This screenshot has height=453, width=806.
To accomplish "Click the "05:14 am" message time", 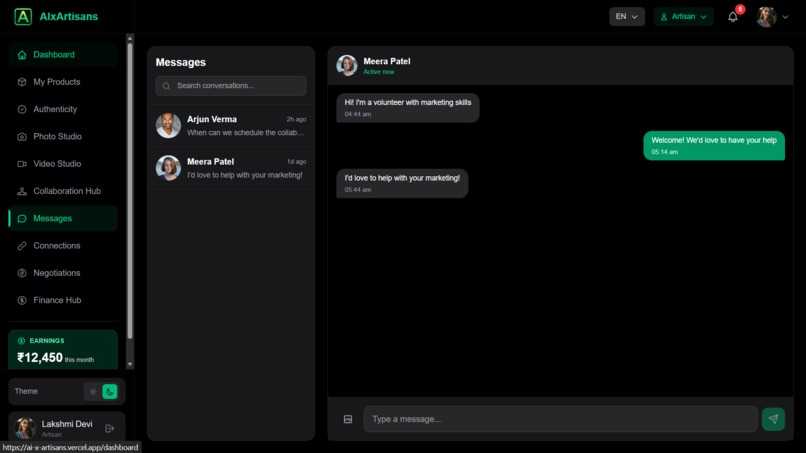I will (x=665, y=152).
